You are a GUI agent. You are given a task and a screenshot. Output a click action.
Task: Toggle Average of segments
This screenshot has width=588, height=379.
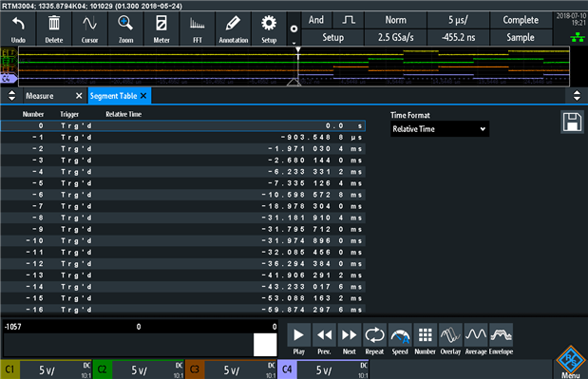(x=476, y=339)
